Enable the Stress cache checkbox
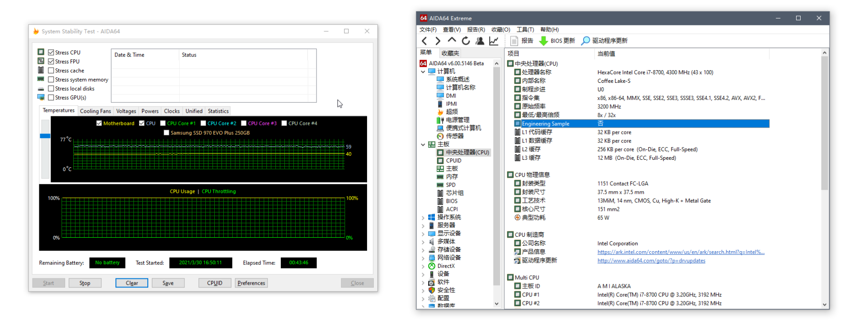This screenshot has height=325, width=868. (x=51, y=71)
